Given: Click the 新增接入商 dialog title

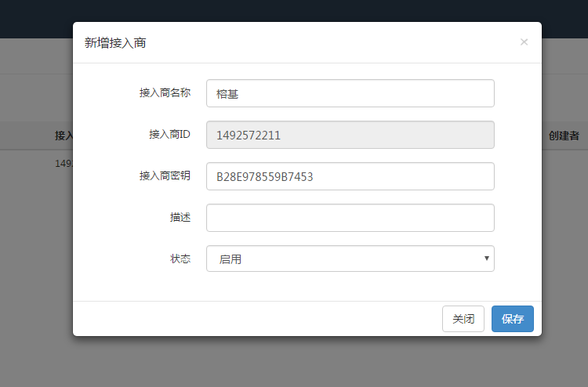Looking at the screenshot, I should pos(115,42).
